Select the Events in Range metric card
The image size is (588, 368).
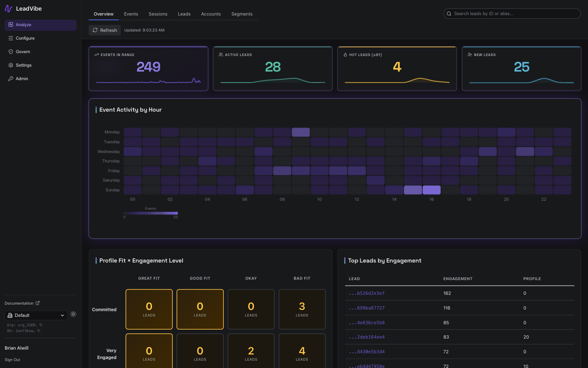tap(148, 68)
